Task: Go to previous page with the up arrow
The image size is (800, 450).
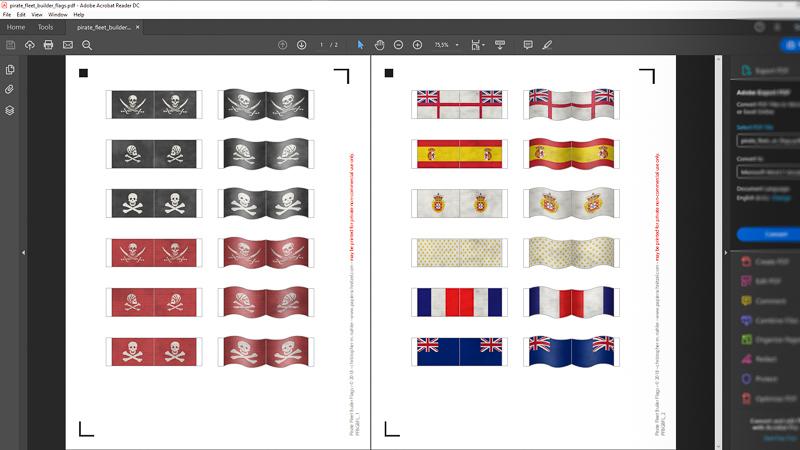Action: pos(283,45)
